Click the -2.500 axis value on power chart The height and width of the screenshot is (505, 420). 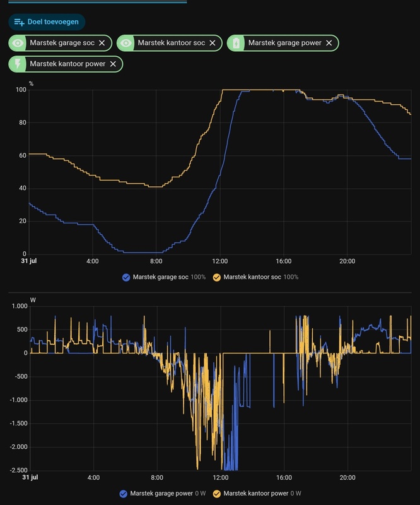tap(19, 470)
